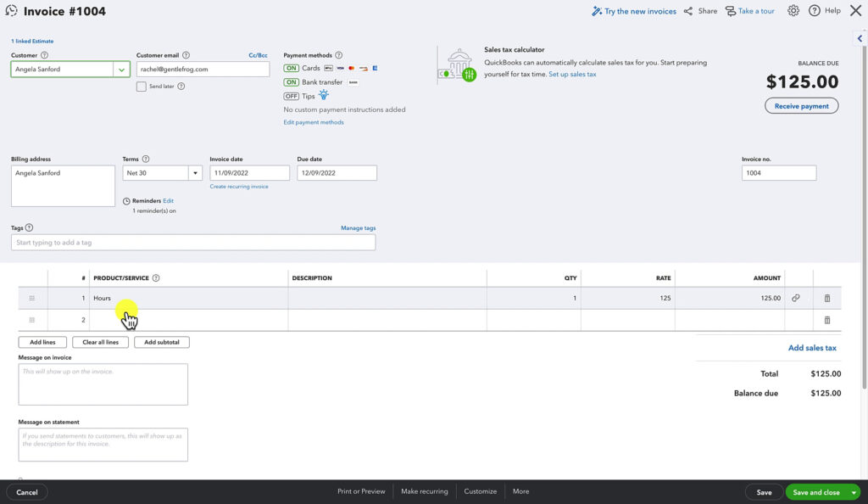The width and height of the screenshot is (868, 504).
Task: Click the settings gear icon
Action: (793, 10)
